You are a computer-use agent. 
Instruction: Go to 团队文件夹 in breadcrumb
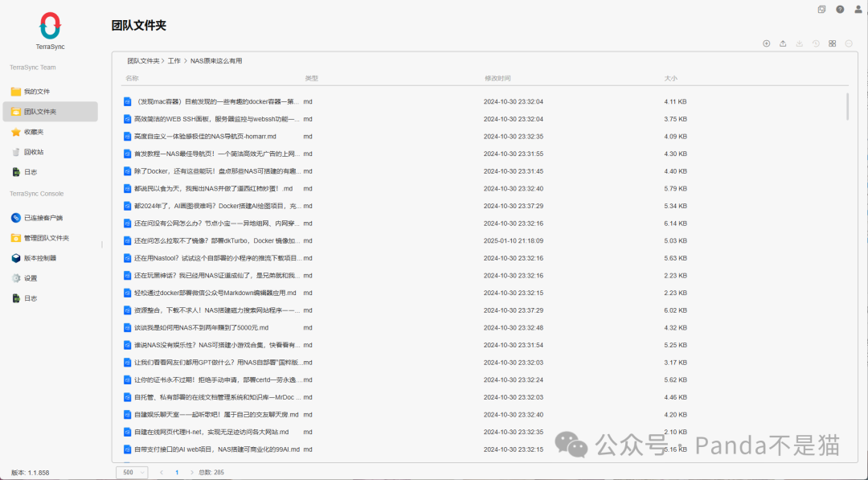click(143, 61)
